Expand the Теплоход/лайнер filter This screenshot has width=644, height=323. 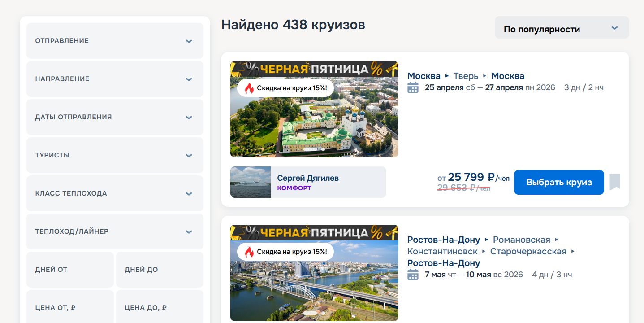coord(115,231)
